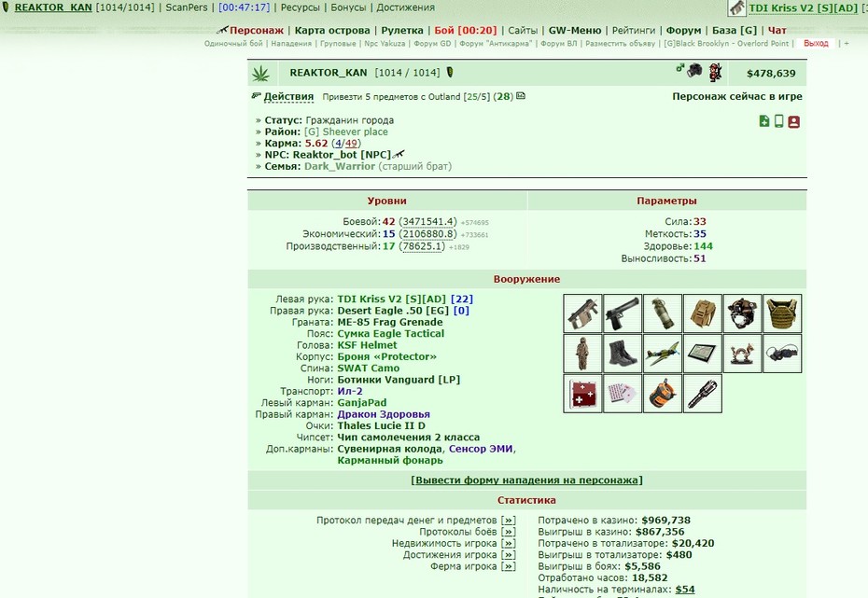Viewport: 868px width, 598px height.
Task: Open База [G] menu item
Action: pos(734,30)
